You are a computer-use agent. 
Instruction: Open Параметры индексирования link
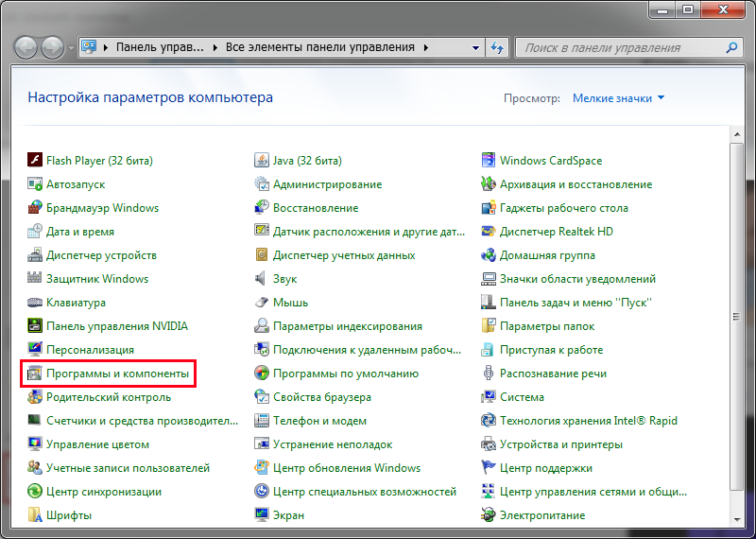[x=348, y=326]
